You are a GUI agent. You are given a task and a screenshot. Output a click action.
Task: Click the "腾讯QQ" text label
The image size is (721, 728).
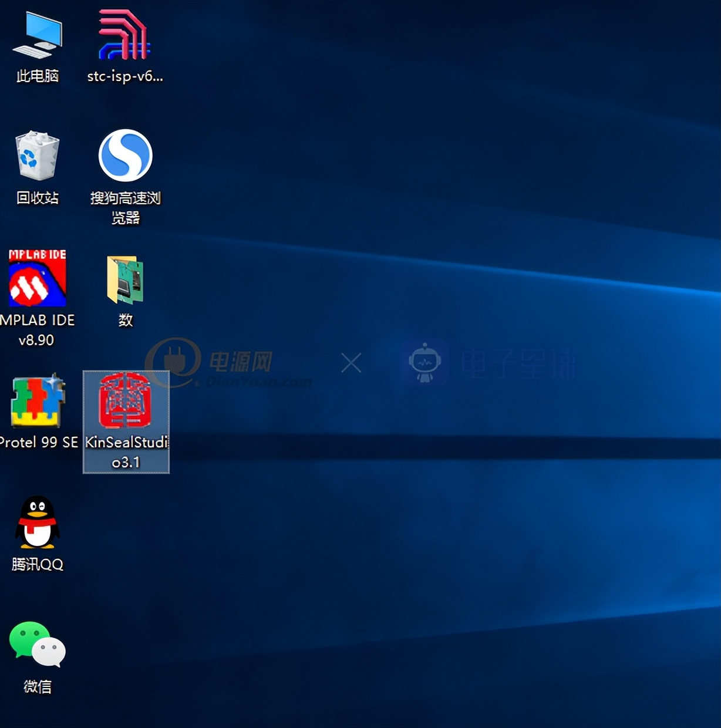coord(38,564)
